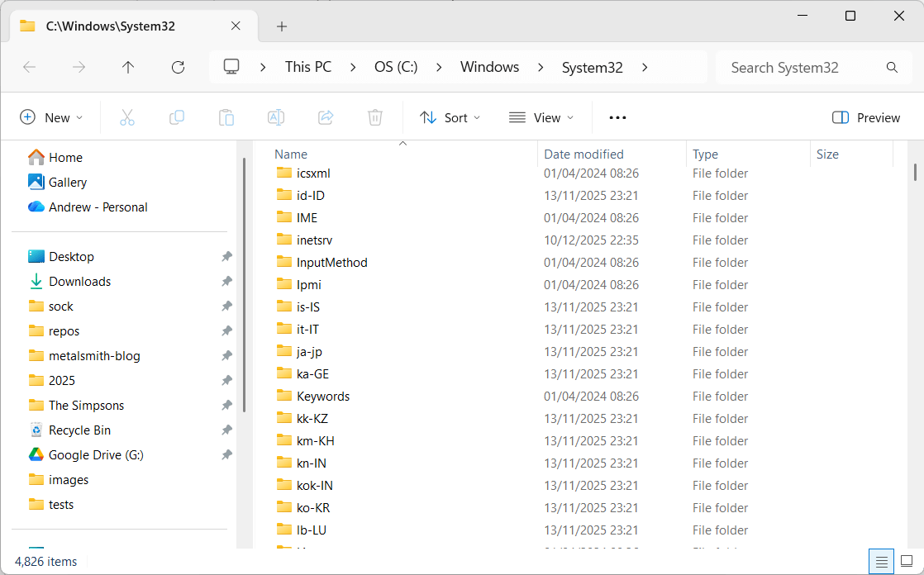The image size is (924, 575).
Task: Expand chevron after System32 breadcrumb
Action: [645, 68]
